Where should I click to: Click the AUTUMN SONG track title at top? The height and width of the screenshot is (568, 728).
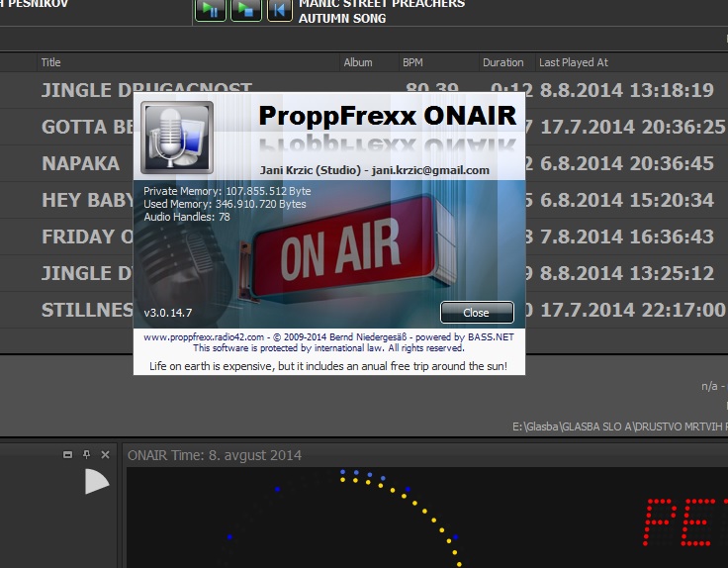click(342, 19)
